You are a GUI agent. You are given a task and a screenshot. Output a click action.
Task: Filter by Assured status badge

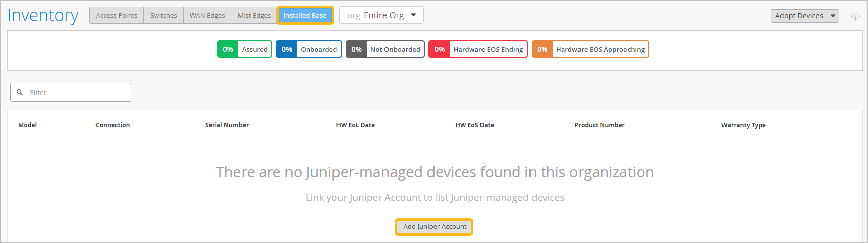(245, 49)
